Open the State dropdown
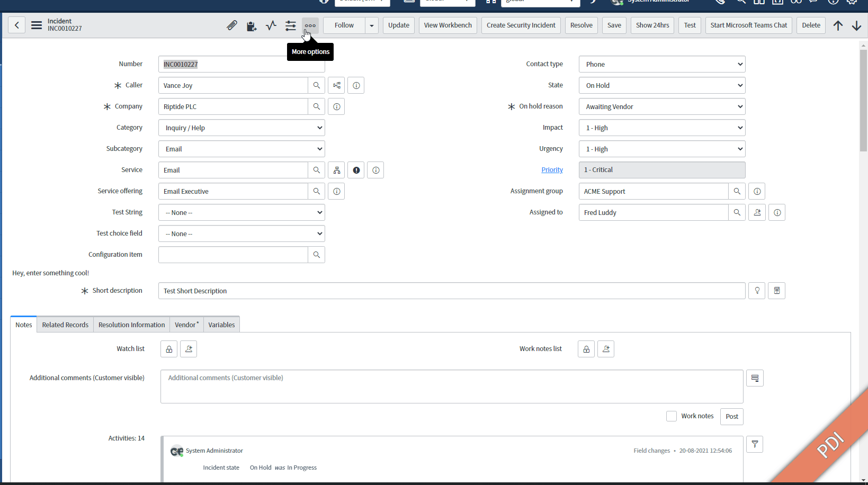This screenshot has width=868, height=485. point(661,85)
